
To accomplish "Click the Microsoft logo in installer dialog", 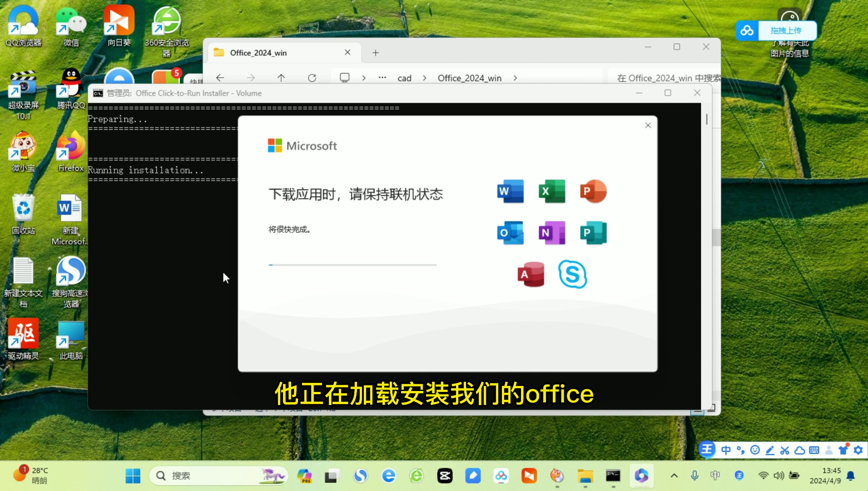I will pos(303,146).
